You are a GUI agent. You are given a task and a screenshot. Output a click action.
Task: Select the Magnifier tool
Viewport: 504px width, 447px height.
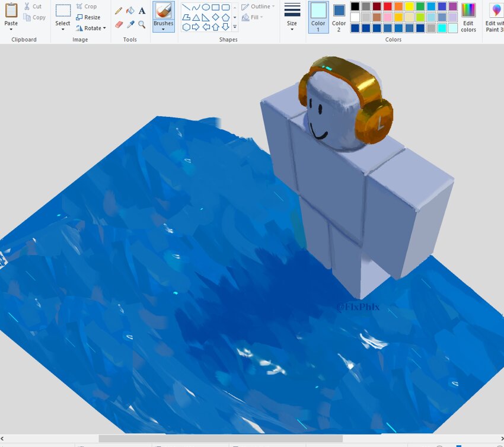coord(142,24)
